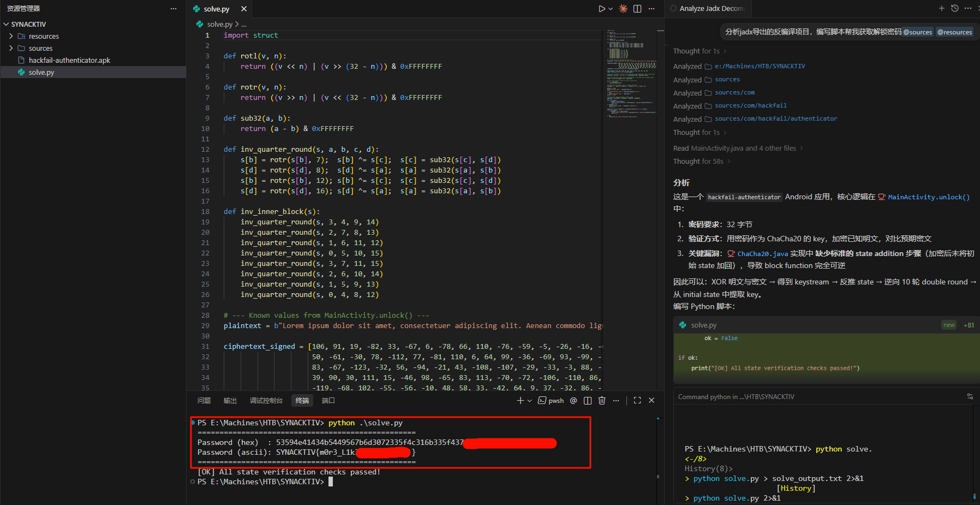980x505 pixels.
Task: Run the Python file with the play button
Action: (601, 9)
